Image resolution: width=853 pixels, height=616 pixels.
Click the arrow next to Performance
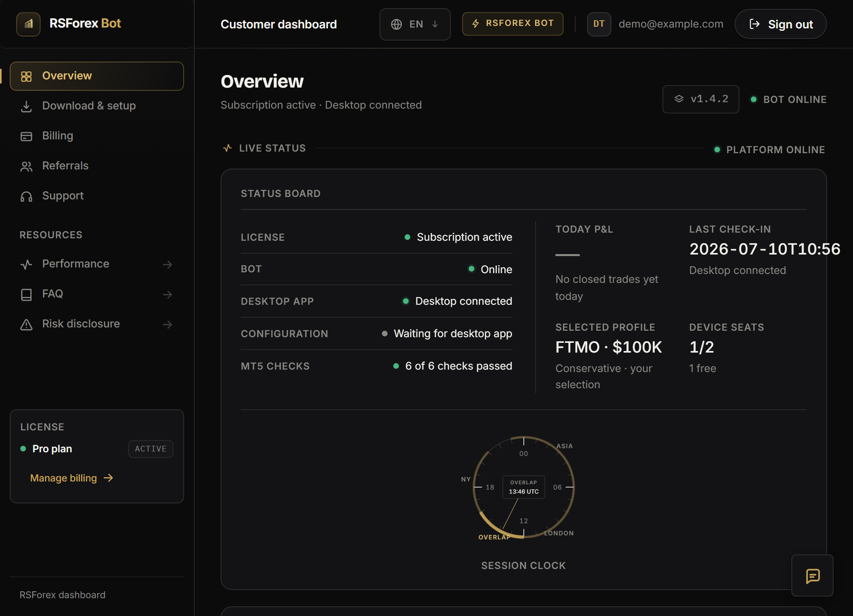pyautogui.click(x=167, y=265)
